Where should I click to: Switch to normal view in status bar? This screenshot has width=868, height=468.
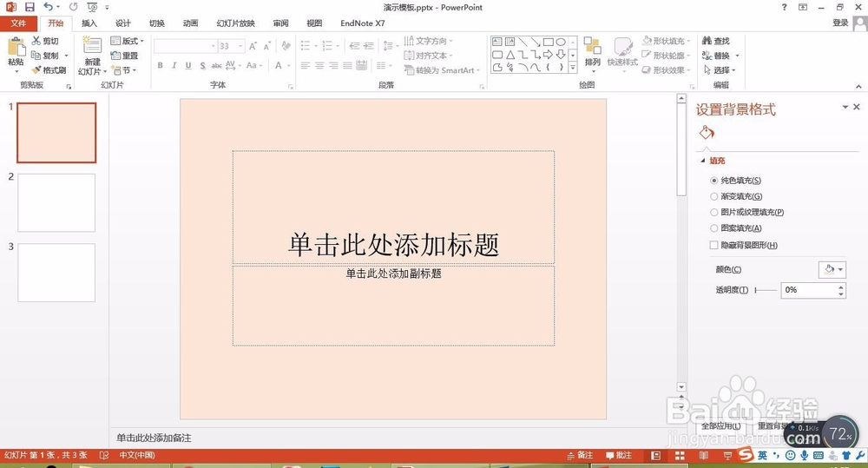656,455
